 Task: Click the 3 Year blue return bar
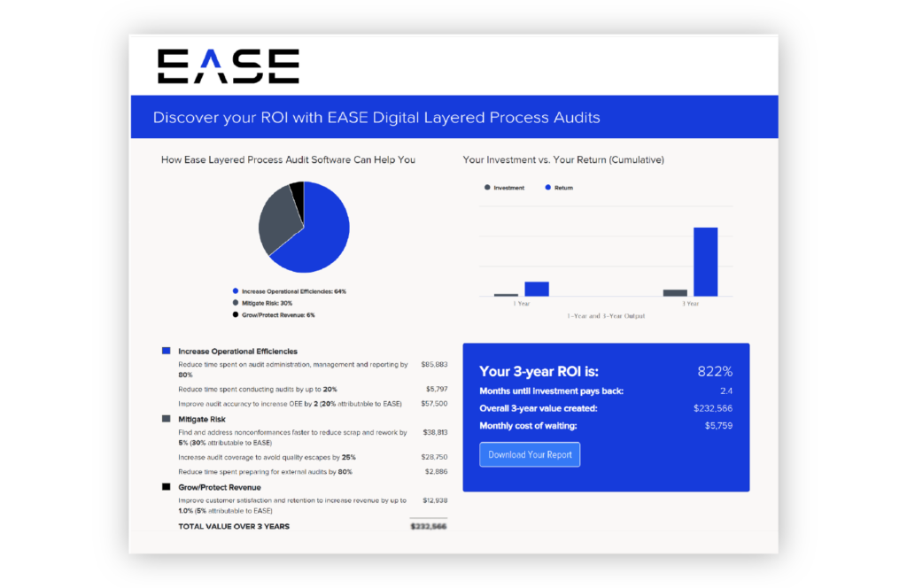click(705, 262)
